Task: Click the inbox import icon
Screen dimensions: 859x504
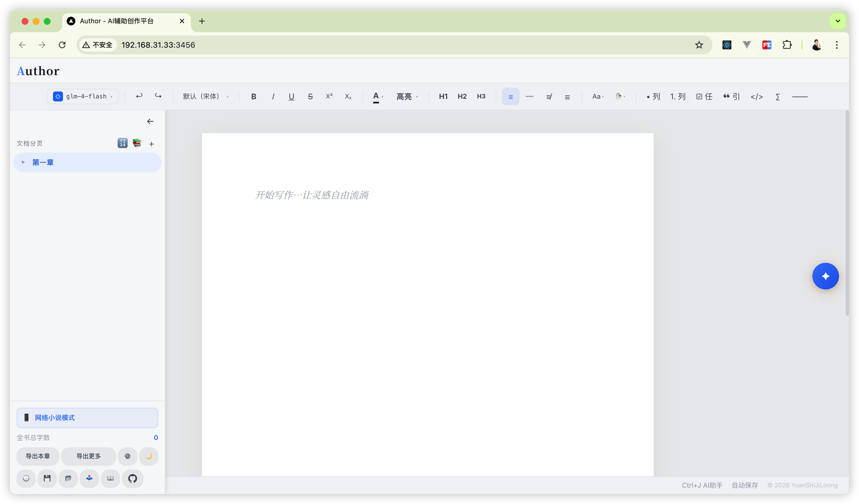Action: click(89, 478)
